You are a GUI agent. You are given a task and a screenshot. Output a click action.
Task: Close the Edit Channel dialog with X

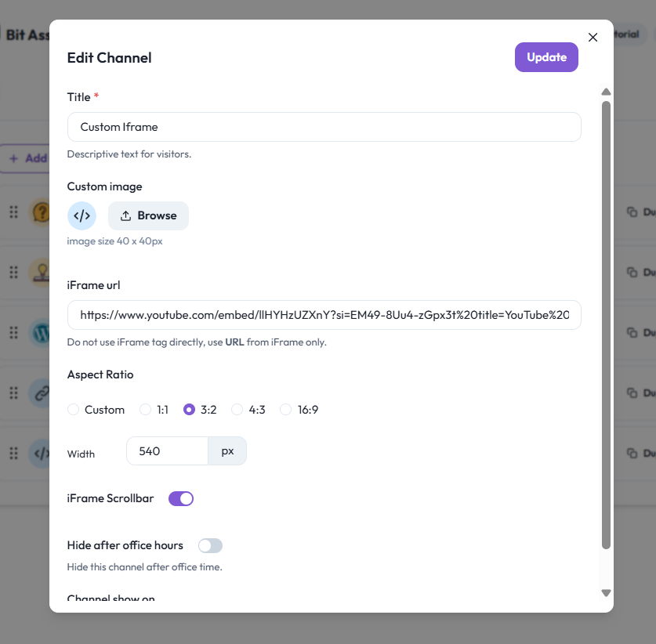pos(593,38)
